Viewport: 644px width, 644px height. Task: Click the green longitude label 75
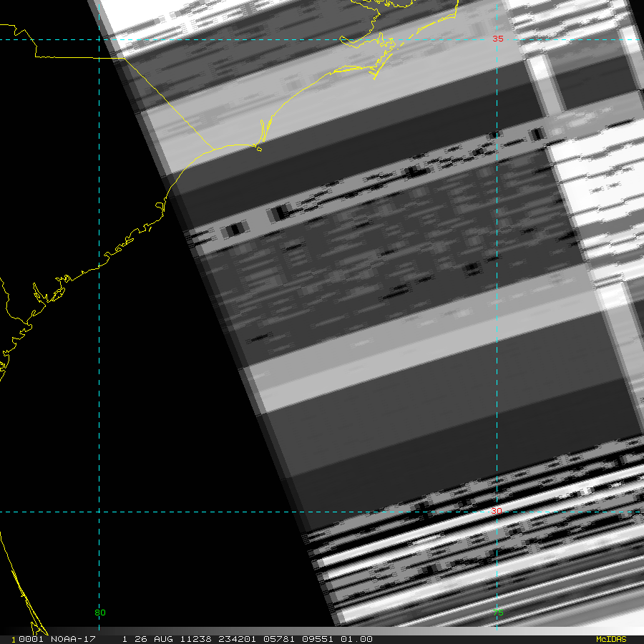point(498,613)
